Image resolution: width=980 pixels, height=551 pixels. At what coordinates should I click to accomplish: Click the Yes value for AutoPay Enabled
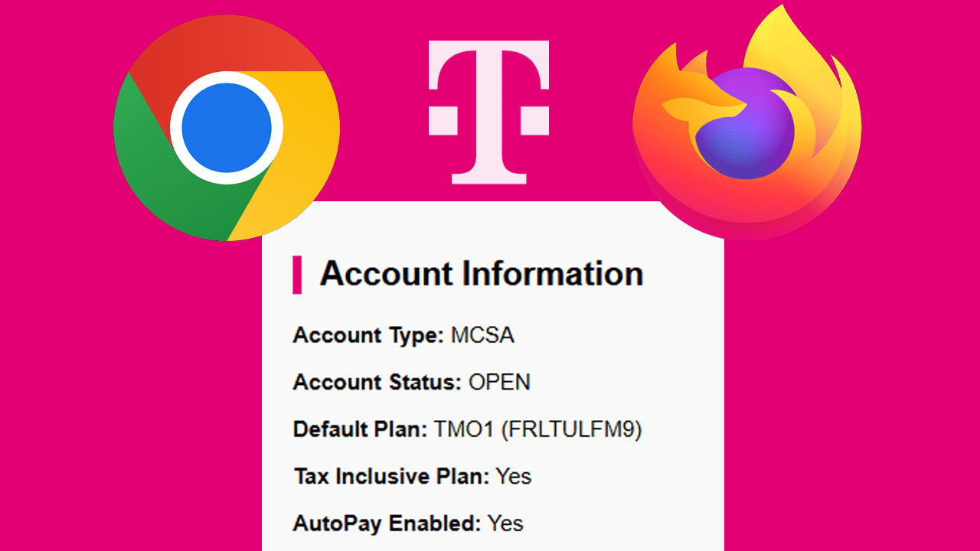[x=505, y=523]
